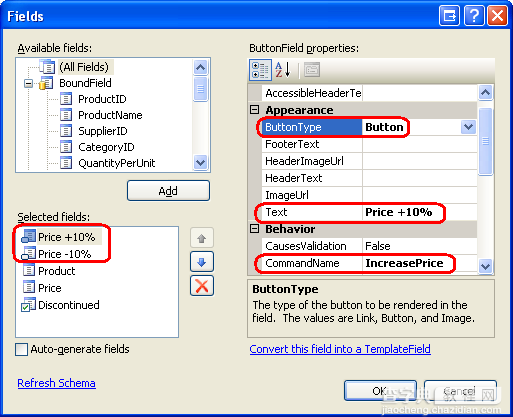Select Product in selected fields list
Viewport: 513px width, 417px height.
(57, 271)
